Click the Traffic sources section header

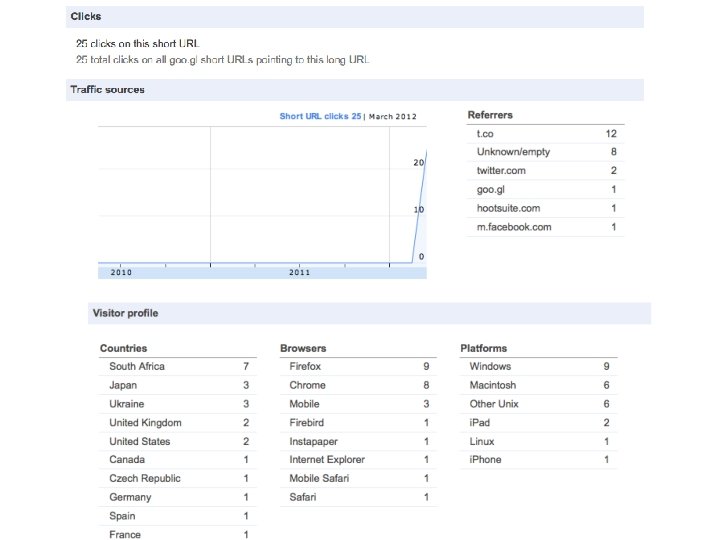(107, 90)
